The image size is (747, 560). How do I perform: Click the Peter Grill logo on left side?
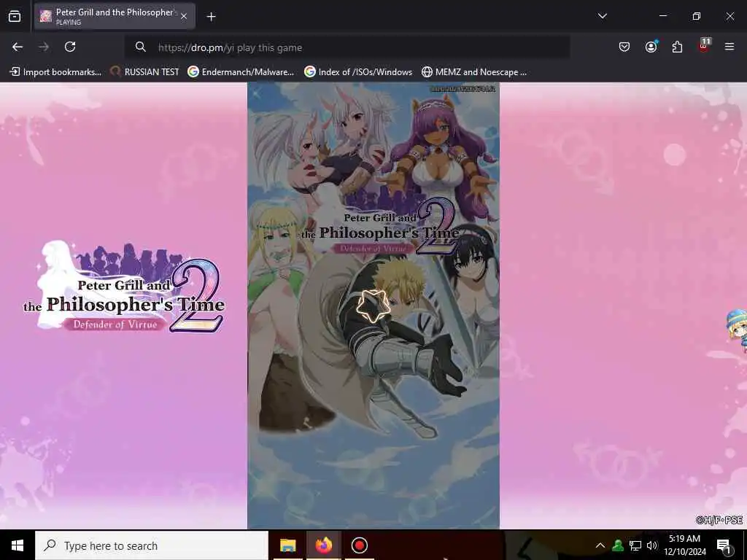pyautogui.click(x=124, y=288)
